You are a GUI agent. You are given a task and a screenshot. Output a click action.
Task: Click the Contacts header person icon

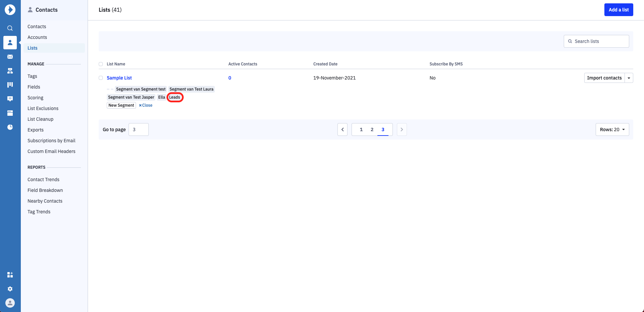click(x=30, y=10)
